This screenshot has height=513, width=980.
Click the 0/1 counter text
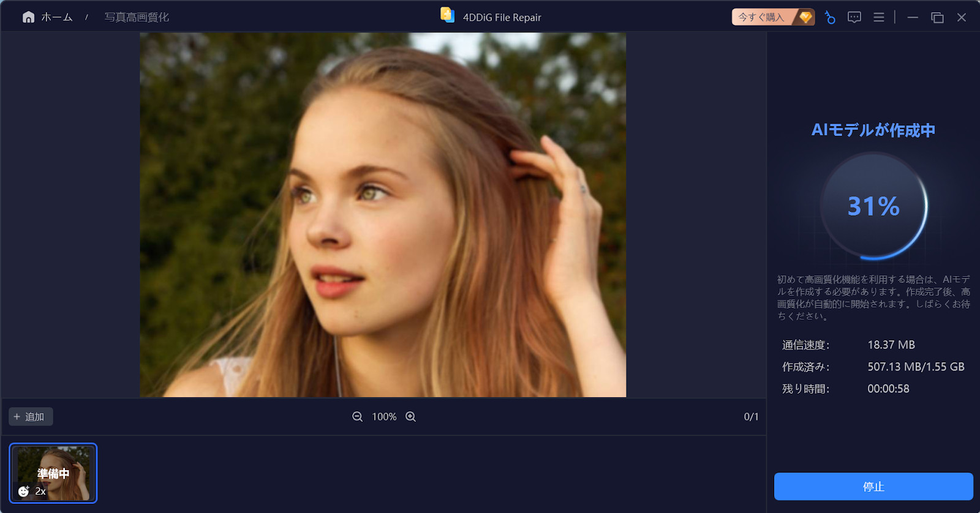tap(751, 417)
